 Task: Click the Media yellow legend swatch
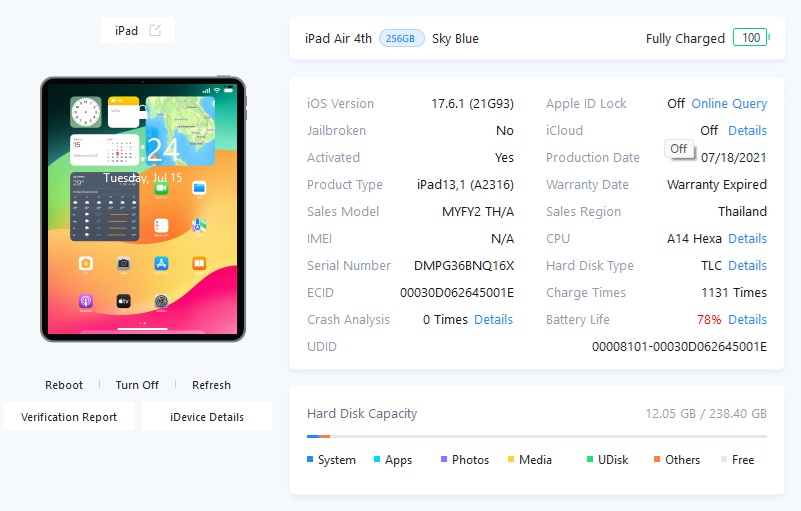(511, 459)
